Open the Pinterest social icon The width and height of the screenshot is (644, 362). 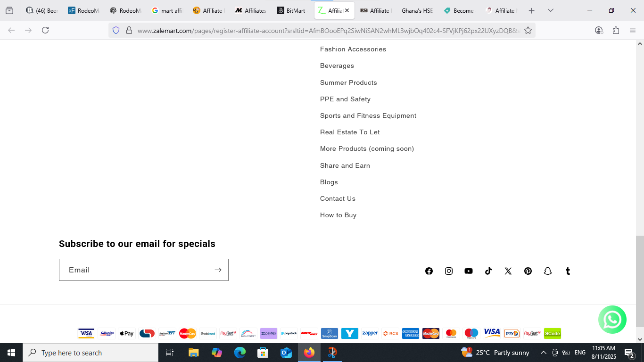[x=528, y=271]
